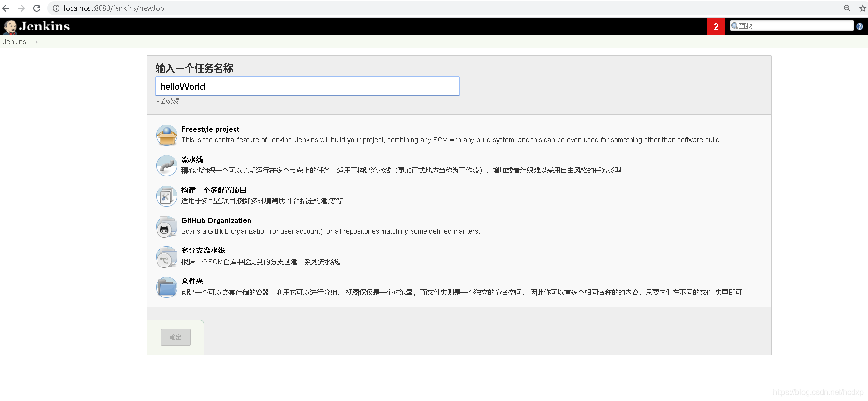The width and height of the screenshot is (868, 401).
Task: Click the 多分支流水线 description text
Action: (x=262, y=262)
